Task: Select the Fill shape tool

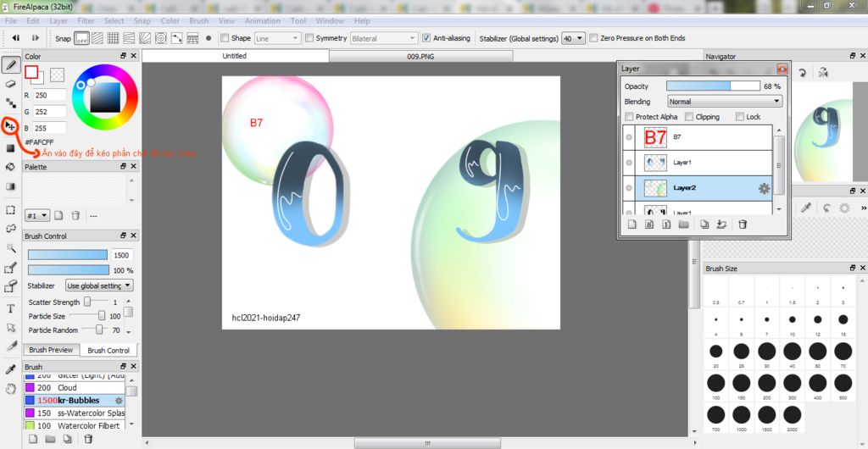Action: click(x=10, y=147)
